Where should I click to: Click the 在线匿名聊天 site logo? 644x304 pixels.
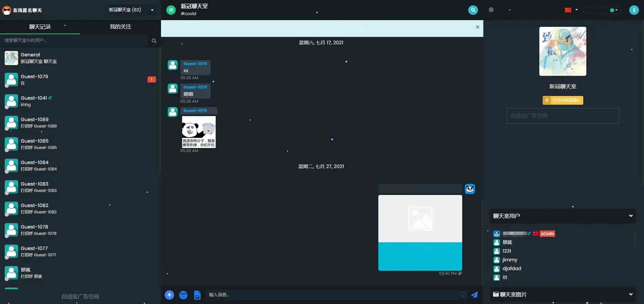pyautogui.click(x=22, y=10)
